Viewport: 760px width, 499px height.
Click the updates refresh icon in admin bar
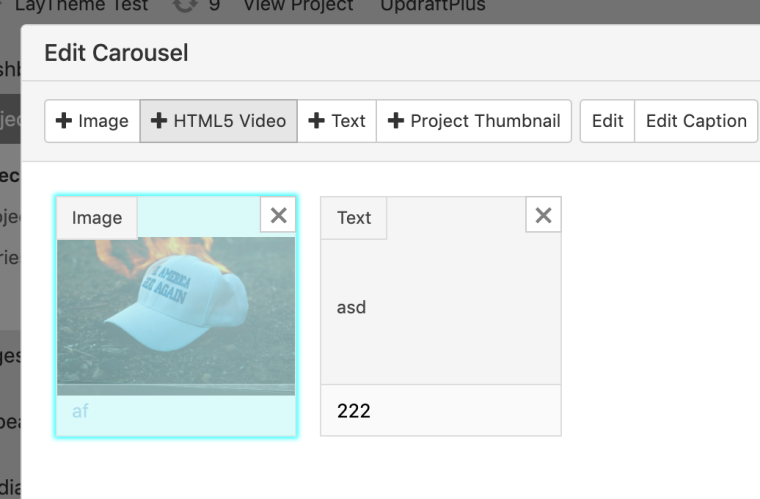[185, 6]
